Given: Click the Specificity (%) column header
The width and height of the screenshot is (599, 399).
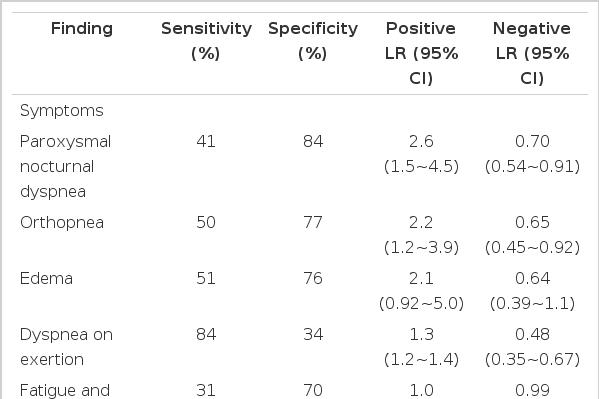Looking at the screenshot, I should [x=313, y=41].
